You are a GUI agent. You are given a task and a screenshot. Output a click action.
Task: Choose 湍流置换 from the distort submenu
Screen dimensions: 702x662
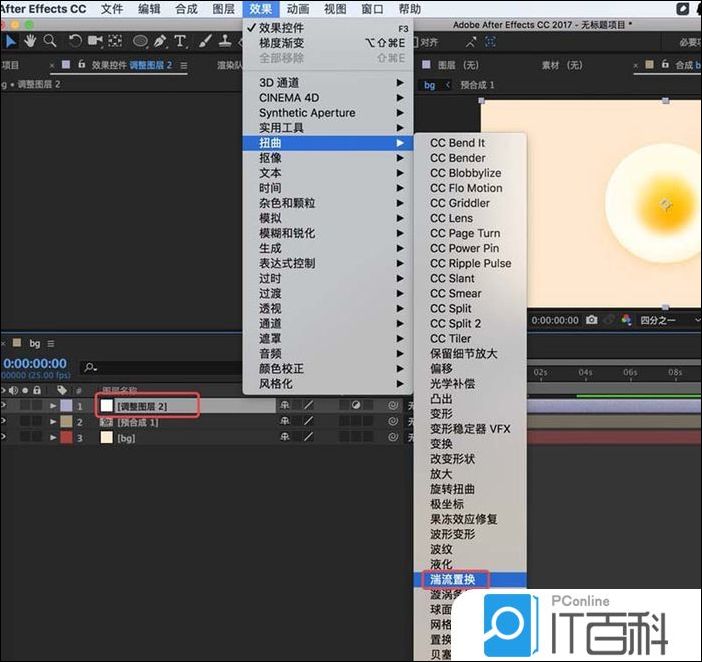452,579
